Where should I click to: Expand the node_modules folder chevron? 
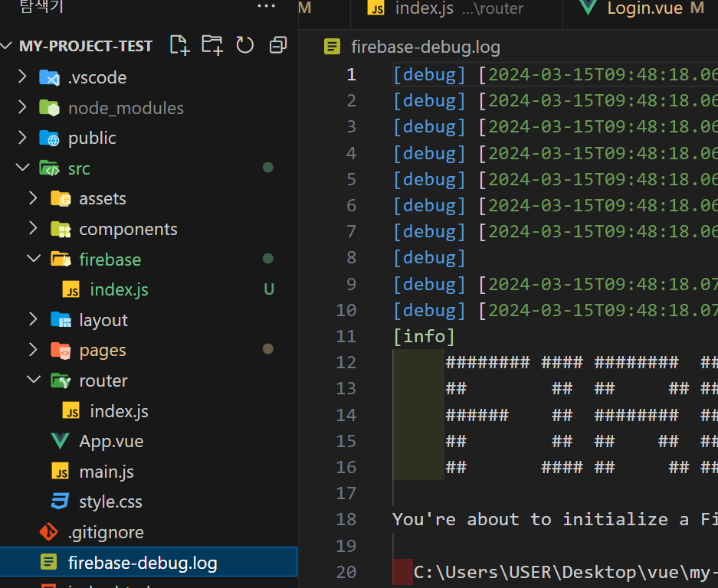point(22,107)
